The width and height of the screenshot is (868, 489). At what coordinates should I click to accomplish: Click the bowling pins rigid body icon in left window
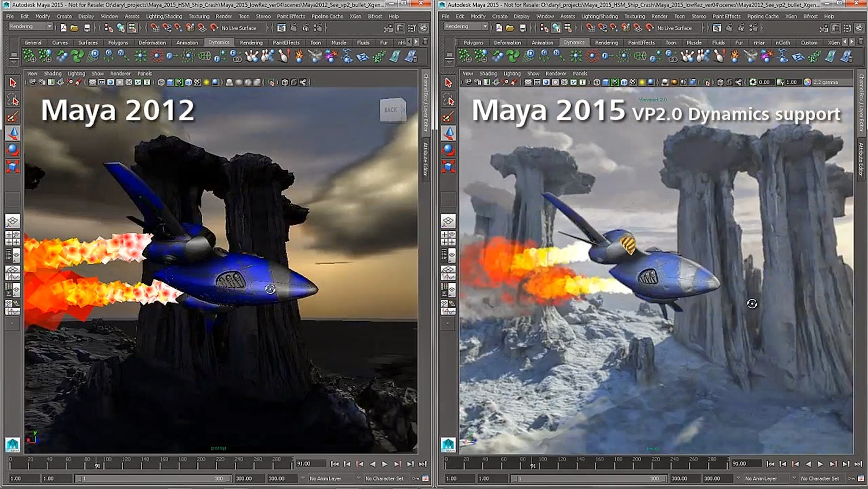click(x=252, y=55)
